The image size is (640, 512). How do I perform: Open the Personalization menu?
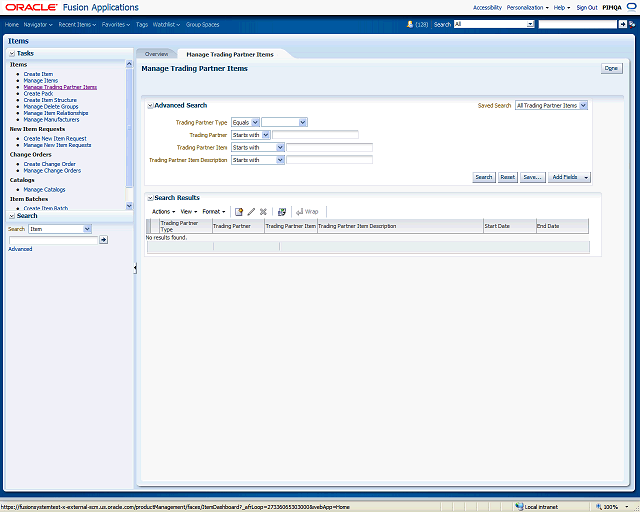pos(527,7)
